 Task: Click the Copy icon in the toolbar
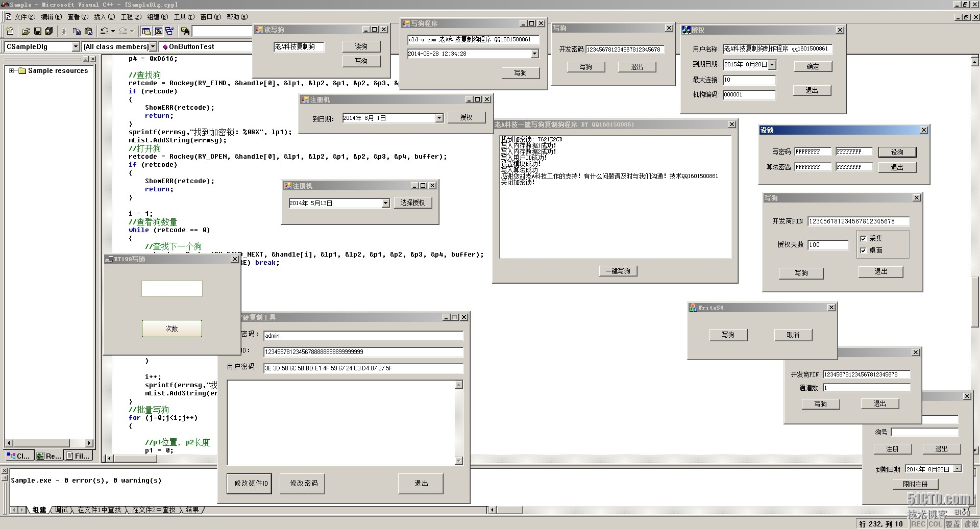[77, 31]
